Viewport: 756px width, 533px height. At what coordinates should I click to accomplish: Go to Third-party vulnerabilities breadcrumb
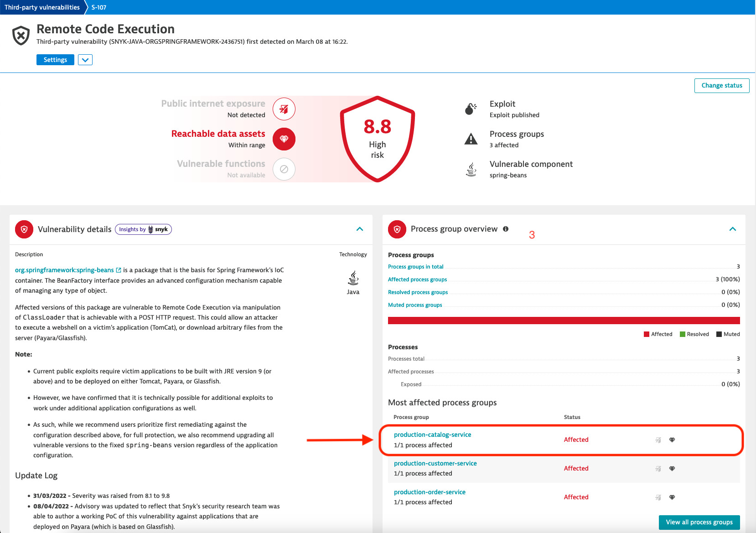(42, 7)
